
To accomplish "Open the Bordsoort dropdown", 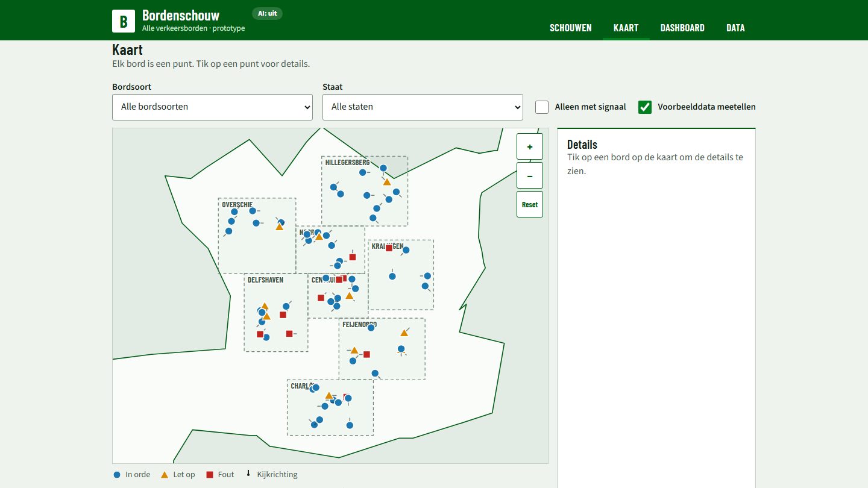I will pyautogui.click(x=212, y=107).
